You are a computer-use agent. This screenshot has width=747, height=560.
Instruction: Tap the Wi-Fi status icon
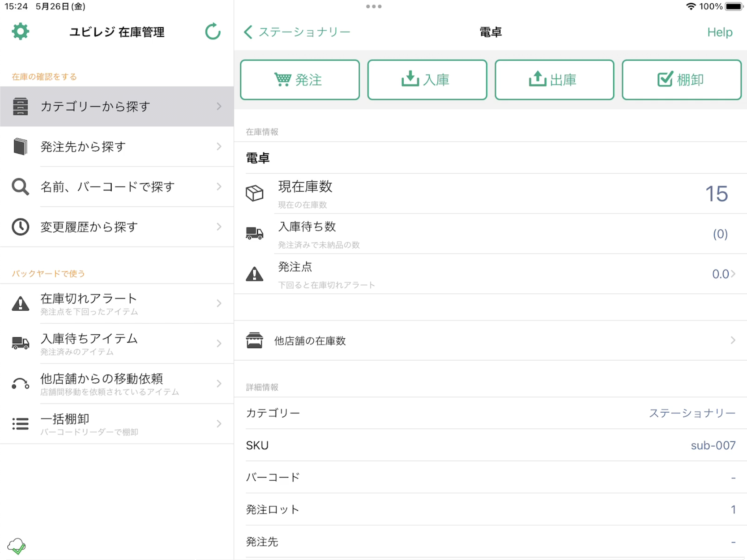pyautogui.click(x=691, y=7)
